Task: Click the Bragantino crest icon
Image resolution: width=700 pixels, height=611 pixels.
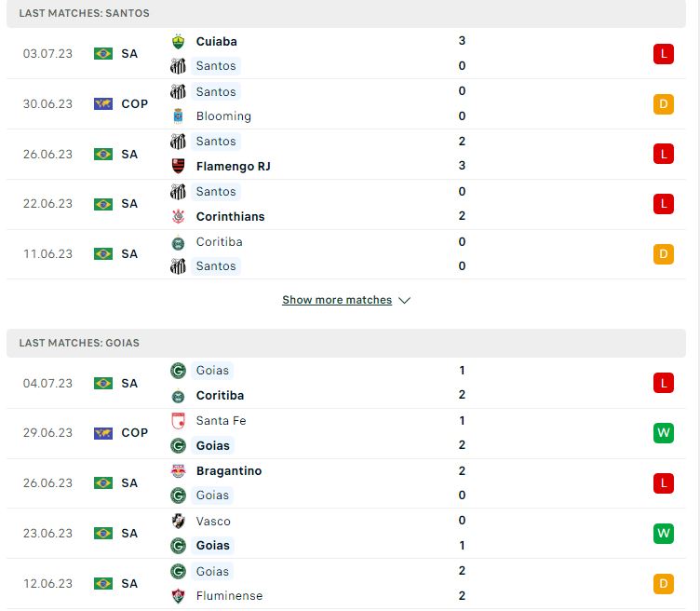Action: coord(178,471)
